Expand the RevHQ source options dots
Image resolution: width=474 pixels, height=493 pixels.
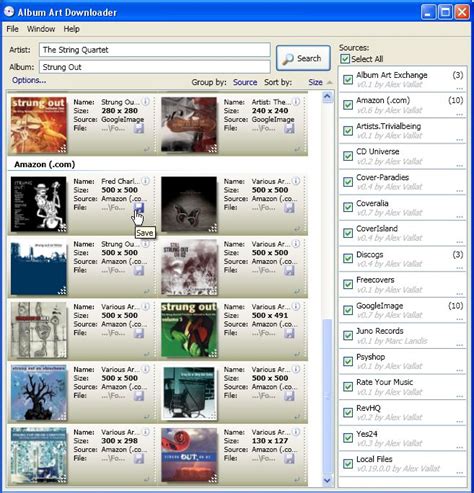pos(460,422)
